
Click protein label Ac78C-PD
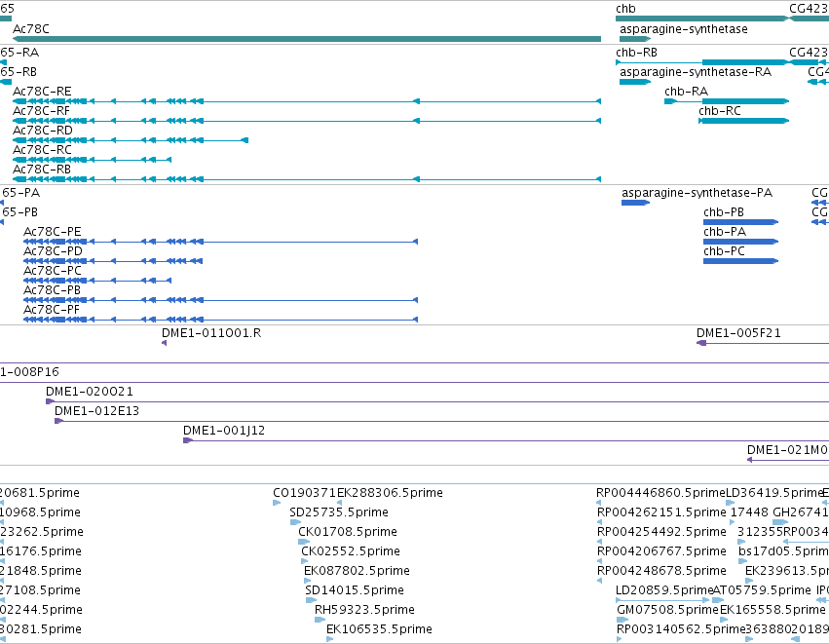click(53, 251)
